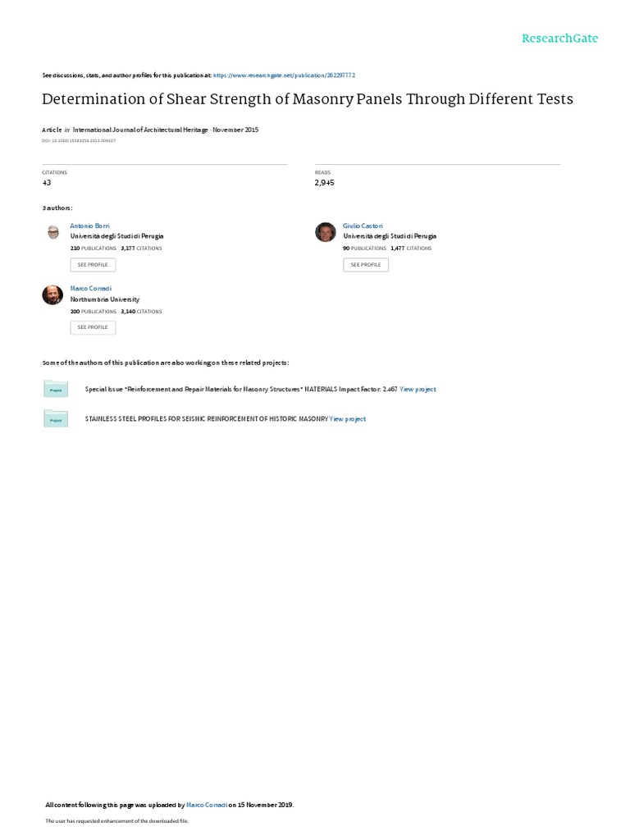Click project folder icon beside Special Issue entry

point(56,389)
